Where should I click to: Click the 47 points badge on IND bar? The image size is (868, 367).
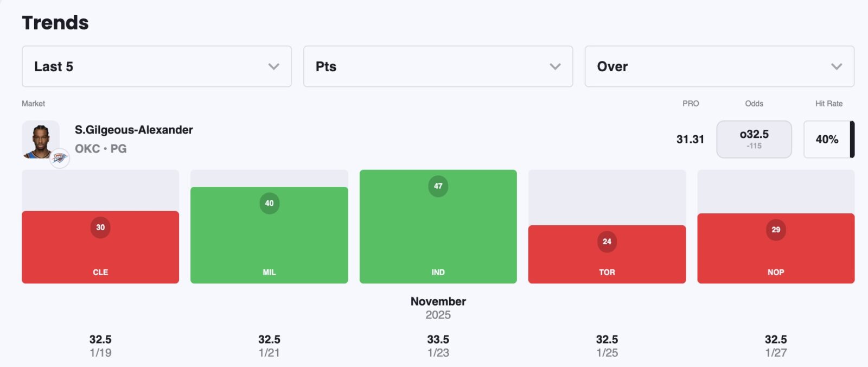point(438,186)
